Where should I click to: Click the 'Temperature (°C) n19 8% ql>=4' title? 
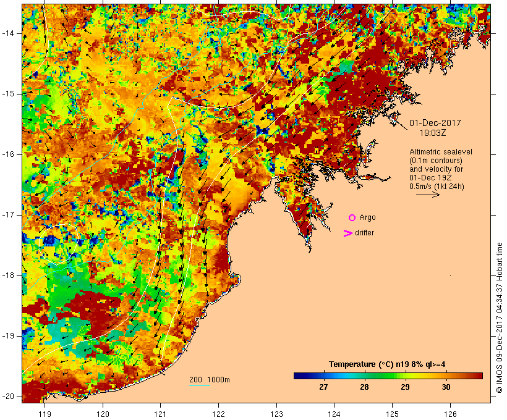pos(386,364)
